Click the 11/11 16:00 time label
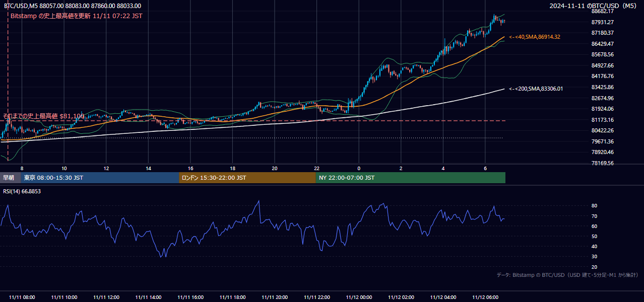 pyautogui.click(x=190, y=297)
